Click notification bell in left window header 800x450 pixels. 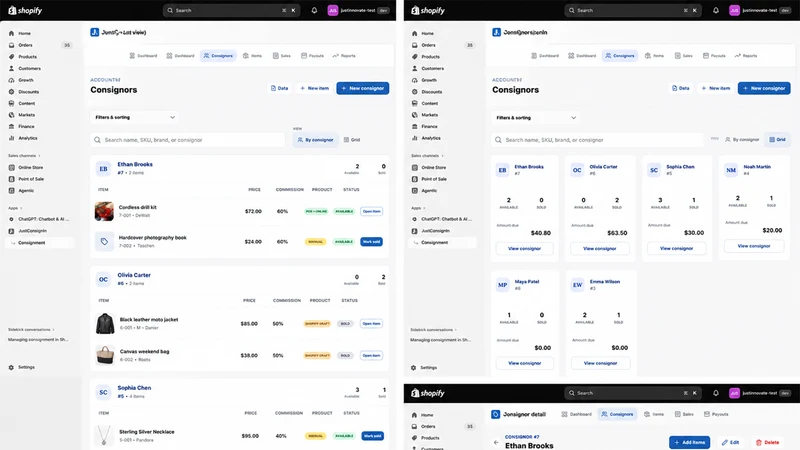point(314,10)
